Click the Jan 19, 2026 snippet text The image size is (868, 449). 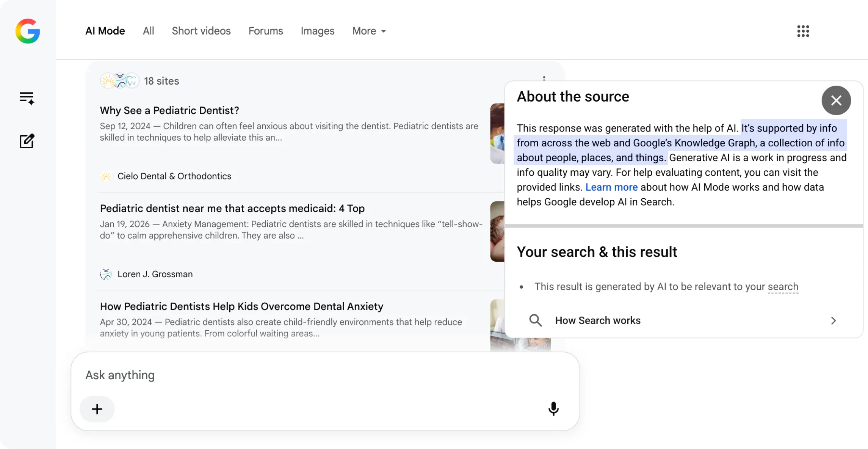click(291, 230)
